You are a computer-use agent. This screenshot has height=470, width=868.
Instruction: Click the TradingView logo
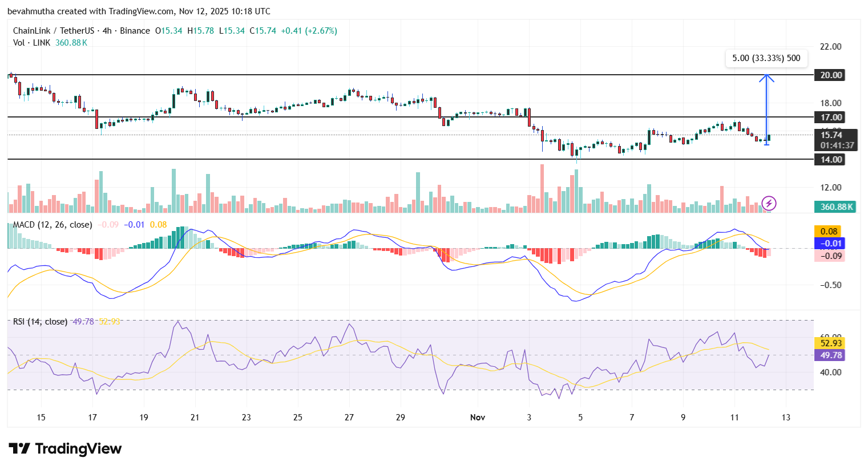coord(64,449)
